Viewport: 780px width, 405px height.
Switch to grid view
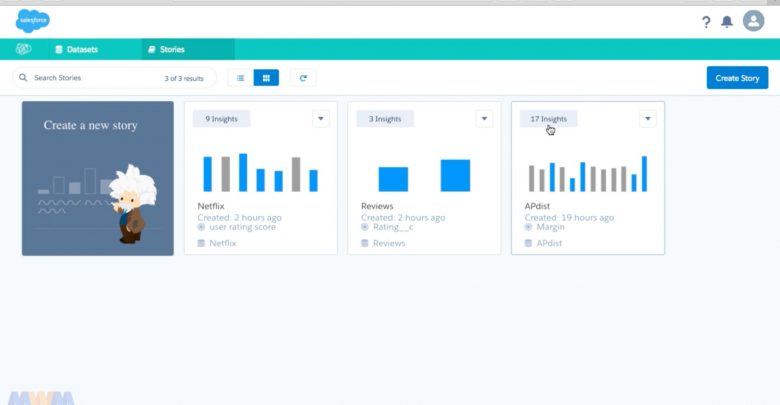[x=266, y=78]
